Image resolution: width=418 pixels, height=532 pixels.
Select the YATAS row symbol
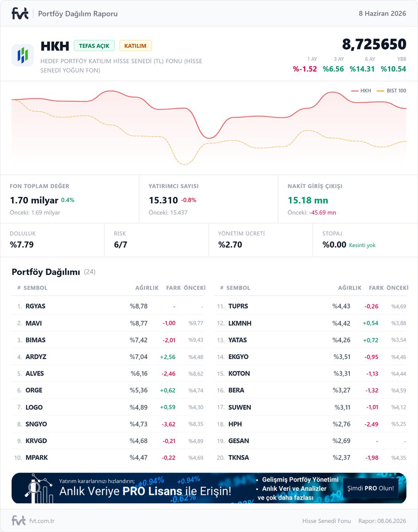238,340
